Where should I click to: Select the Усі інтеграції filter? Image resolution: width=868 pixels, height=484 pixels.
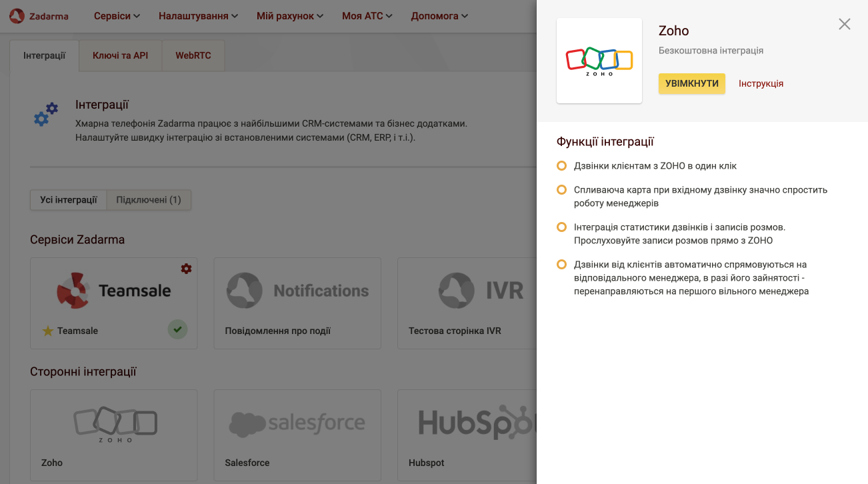(69, 200)
